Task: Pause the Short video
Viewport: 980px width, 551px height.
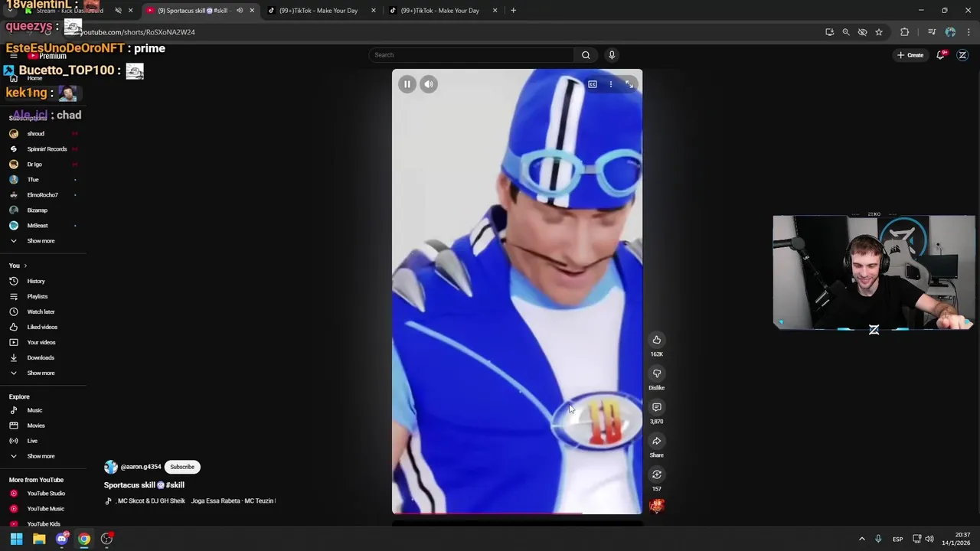Action: (x=407, y=84)
